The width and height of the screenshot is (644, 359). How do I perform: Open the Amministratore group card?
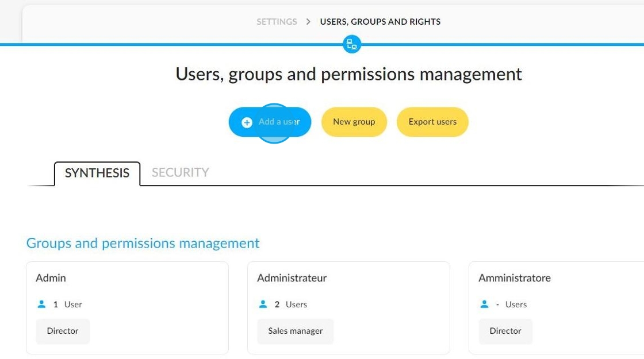[x=557, y=308]
